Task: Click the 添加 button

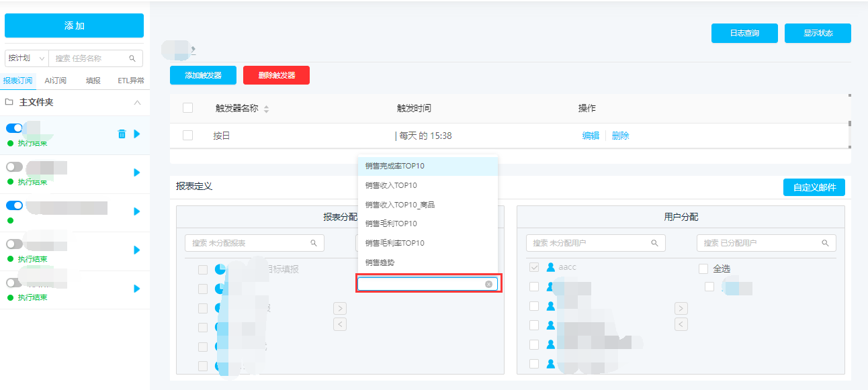Action: point(74,26)
